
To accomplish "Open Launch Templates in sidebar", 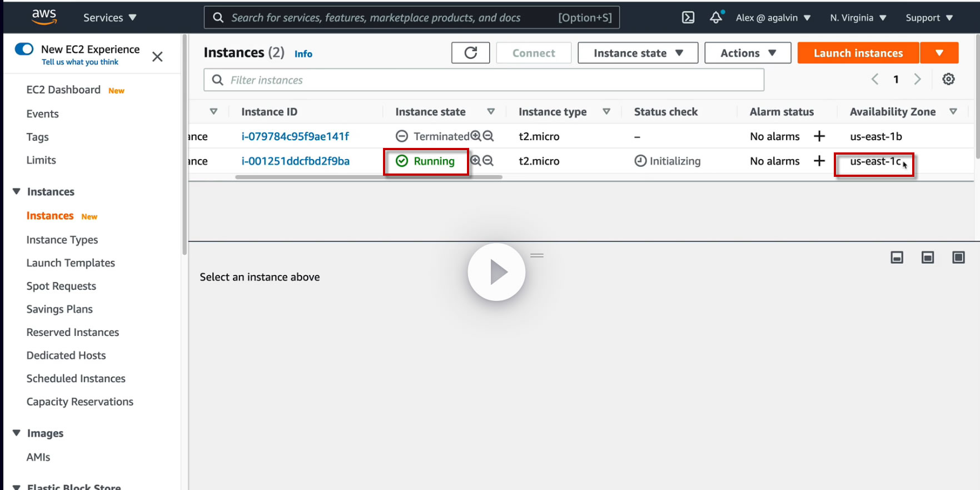I will tap(71, 263).
